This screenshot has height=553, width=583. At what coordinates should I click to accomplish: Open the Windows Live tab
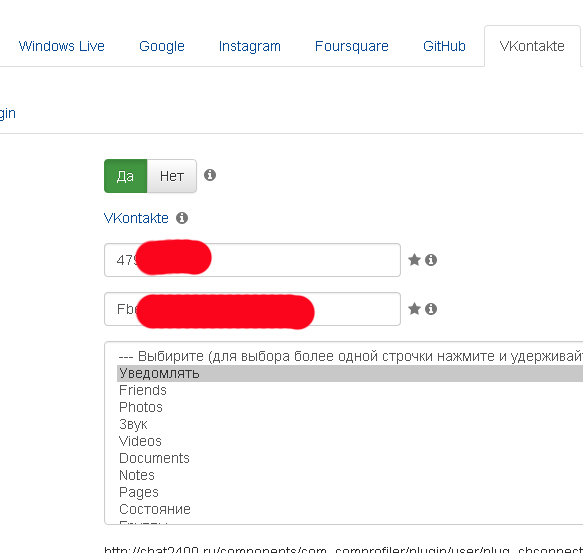click(61, 46)
